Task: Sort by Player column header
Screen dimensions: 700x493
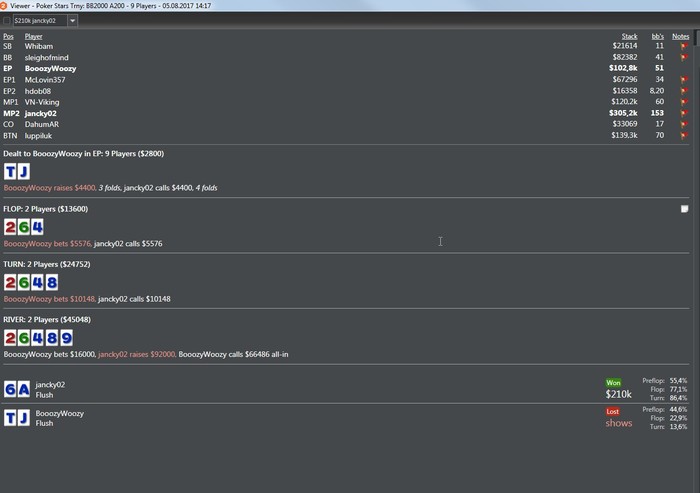Action: point(33,36)
